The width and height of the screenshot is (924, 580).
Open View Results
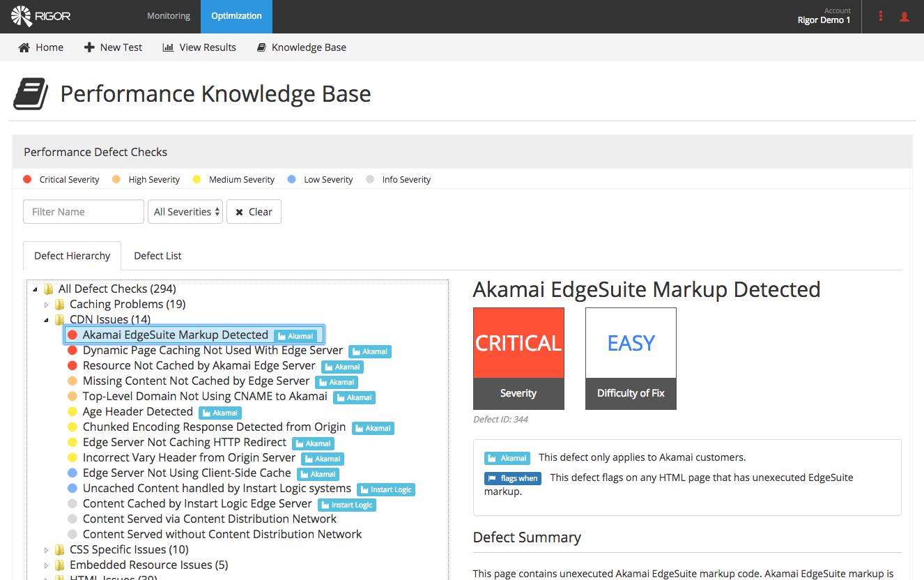point(199,47)
